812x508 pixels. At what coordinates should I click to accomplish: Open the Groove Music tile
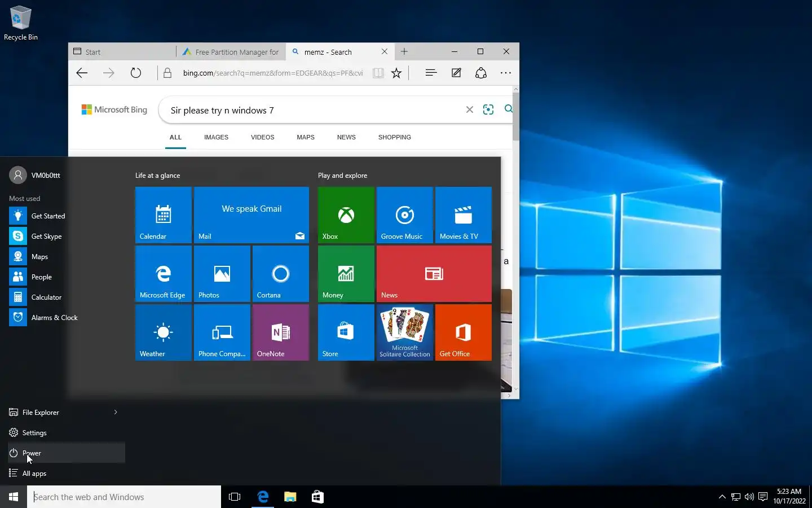tap(405, 215)
